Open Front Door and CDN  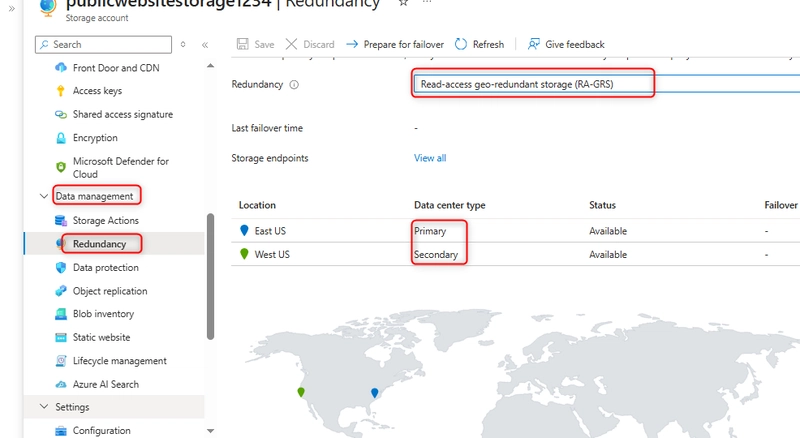[116, 68]
